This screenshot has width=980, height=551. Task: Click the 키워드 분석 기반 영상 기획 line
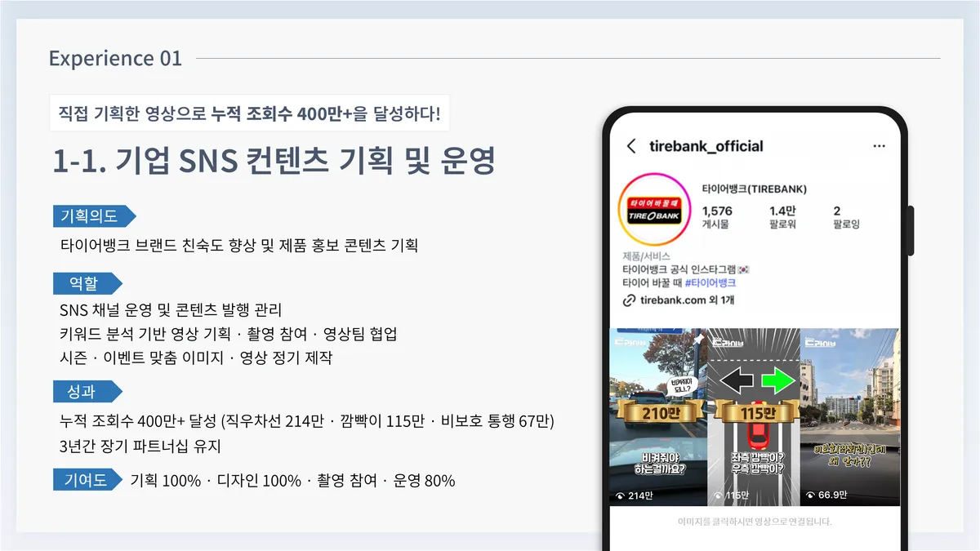click(x=228, y=334)
